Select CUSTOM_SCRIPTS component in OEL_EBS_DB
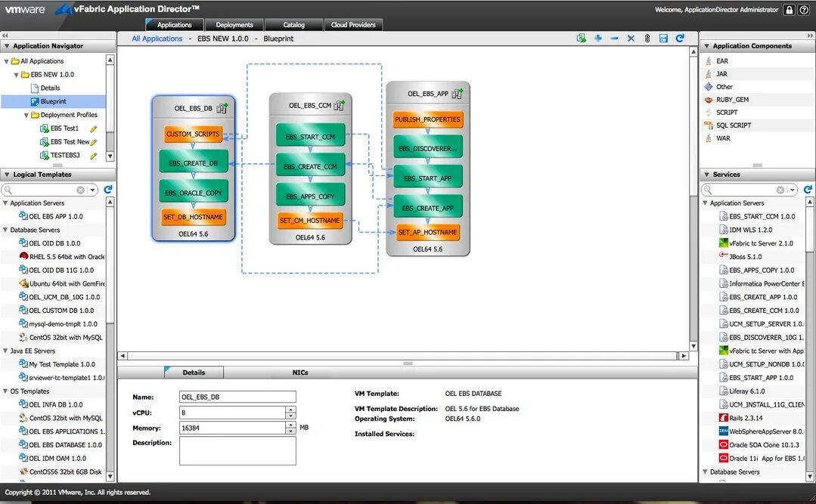Screen dimensions: 816x504 (193, 135)
